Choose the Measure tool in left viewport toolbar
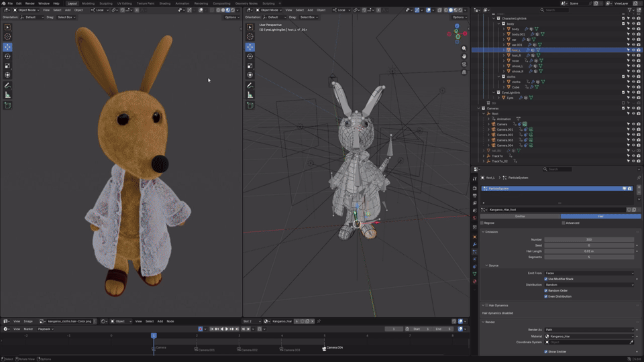Viewport: 644px width, 362px height. (x=7, y=95)
